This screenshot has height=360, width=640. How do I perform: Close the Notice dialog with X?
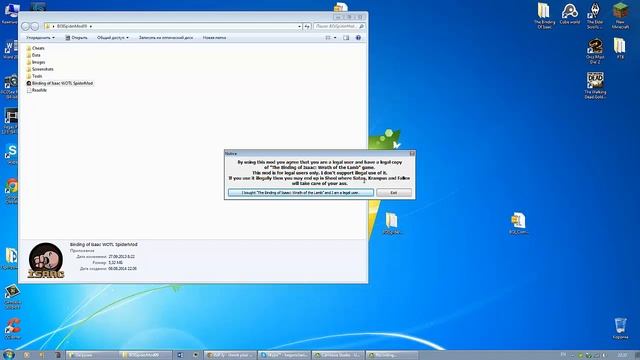(x=412, y=153)
